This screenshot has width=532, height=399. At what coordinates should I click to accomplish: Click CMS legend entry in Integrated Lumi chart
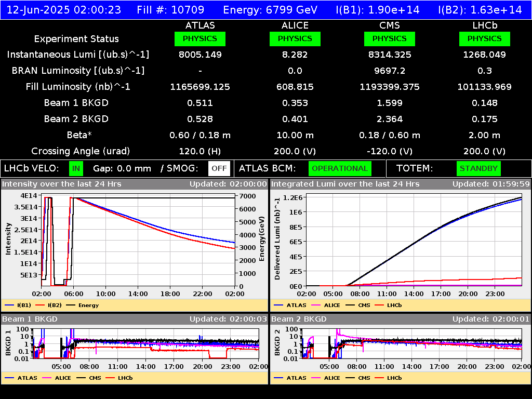pos(358,305)
